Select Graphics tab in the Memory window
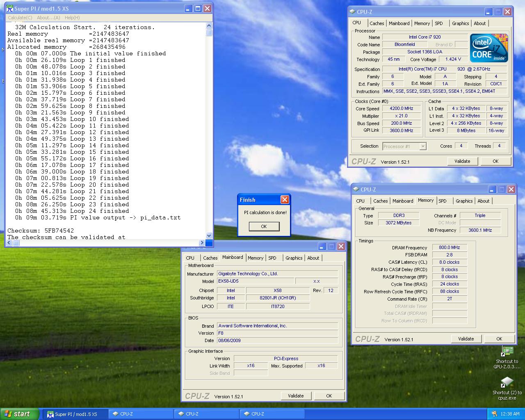Viewport: 525px width, 420px height. pos(464,201)
